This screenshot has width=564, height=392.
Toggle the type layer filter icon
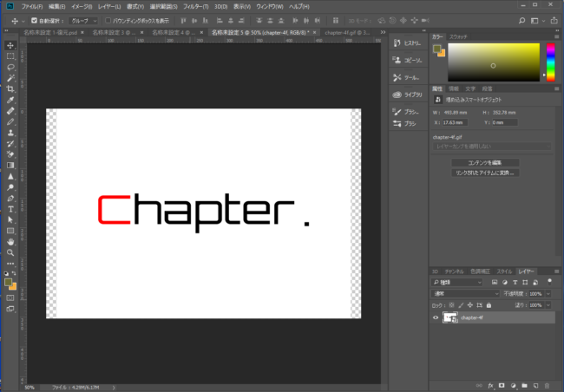pos(515,283)
